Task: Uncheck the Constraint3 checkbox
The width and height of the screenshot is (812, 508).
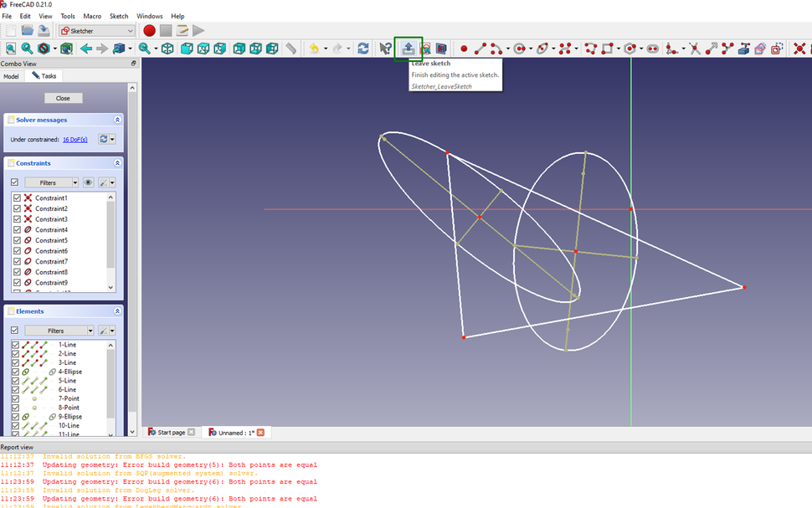Action: (x=17, y=219)
